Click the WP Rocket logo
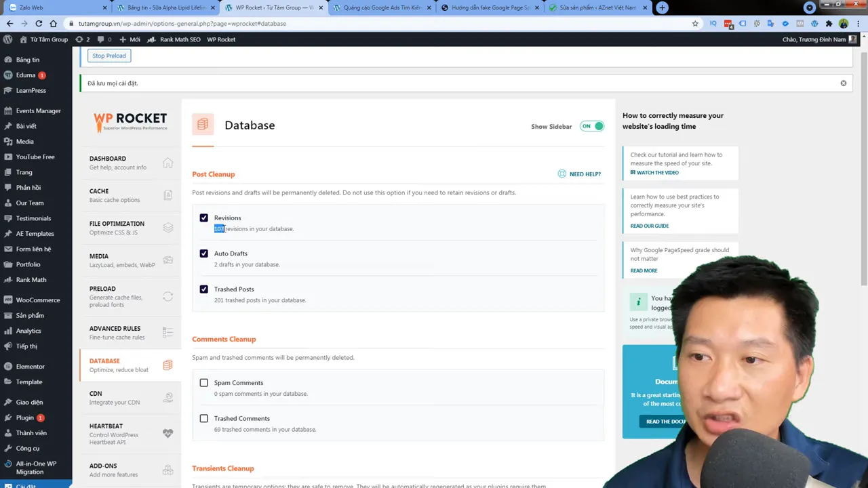868x488 pixels. tap(130, 121)
